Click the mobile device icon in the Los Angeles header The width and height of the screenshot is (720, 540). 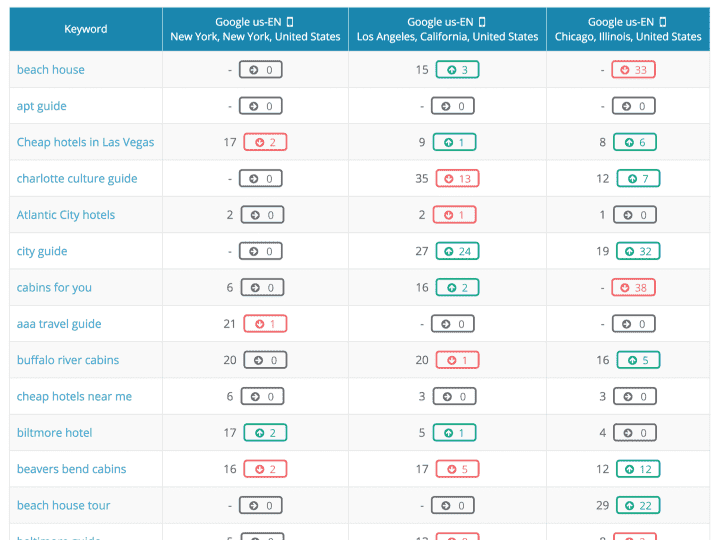(x=482, y=22)
